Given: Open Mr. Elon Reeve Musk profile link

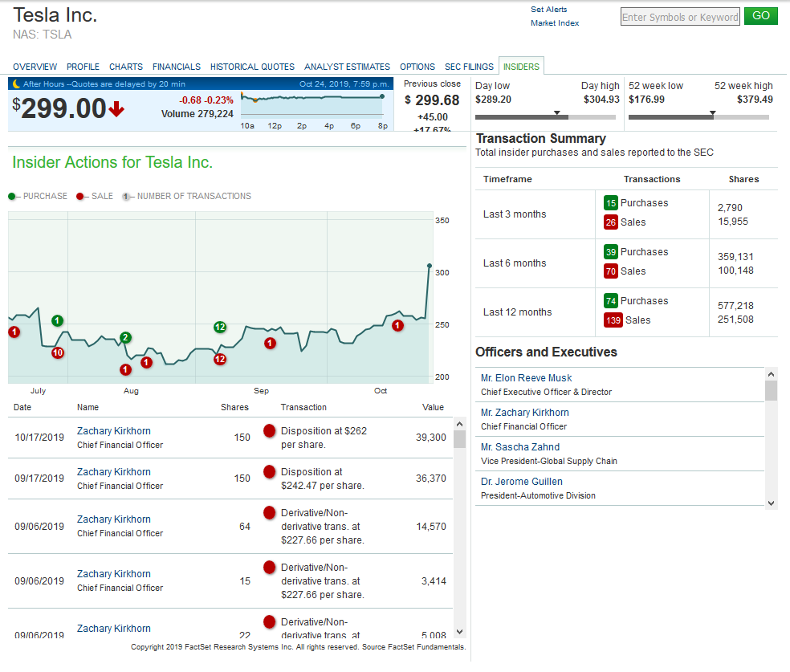Looking at the screenshot, I should [x=526, y=378].
